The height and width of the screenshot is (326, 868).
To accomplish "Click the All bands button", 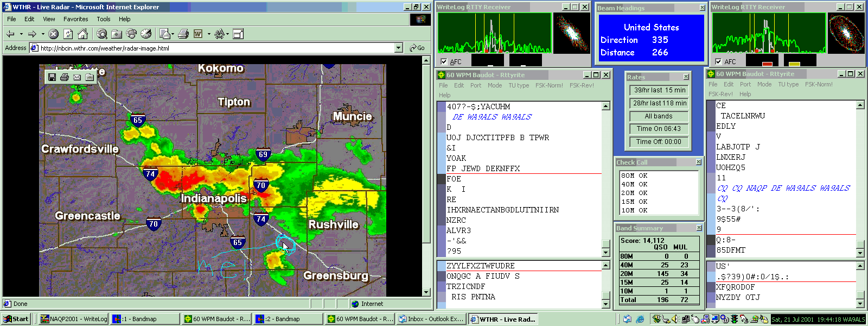I will click(x=660, y=116).
